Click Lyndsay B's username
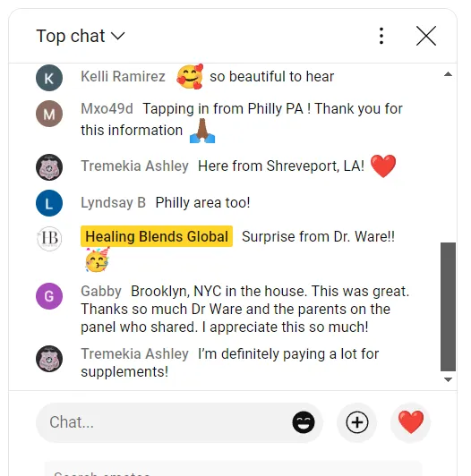Screen dimensions: 471x476 point(113,202)
